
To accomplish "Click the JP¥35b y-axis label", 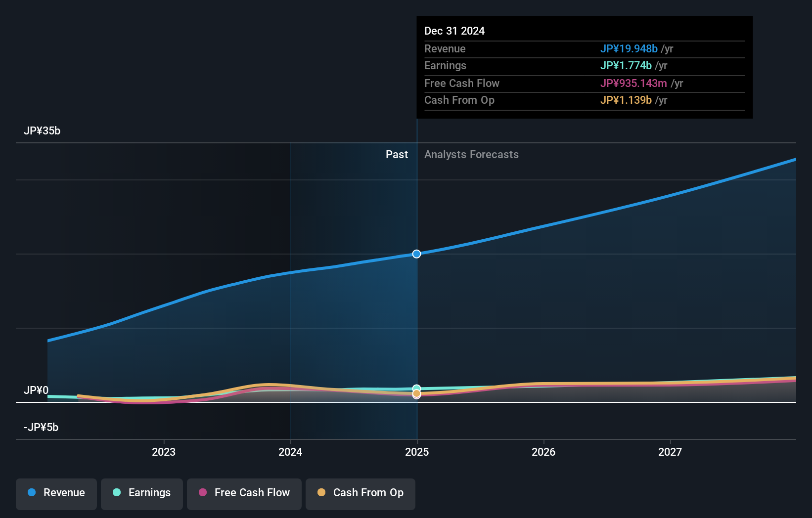I will (42, 131).
